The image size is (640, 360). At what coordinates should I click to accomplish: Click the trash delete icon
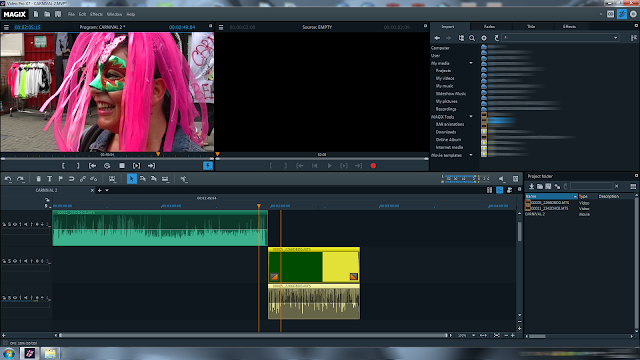click(38, 179)
